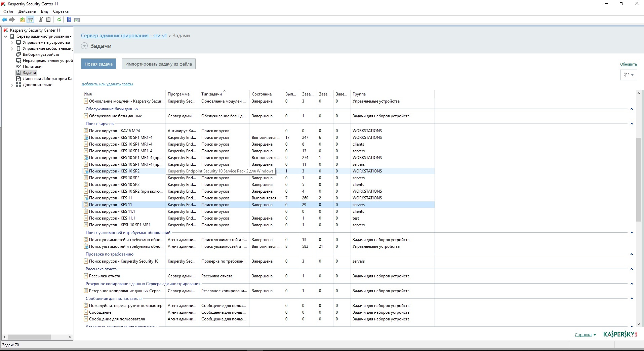644x351 pixels.
Task: Toggle the console tree pane icon
Action: 31,20
